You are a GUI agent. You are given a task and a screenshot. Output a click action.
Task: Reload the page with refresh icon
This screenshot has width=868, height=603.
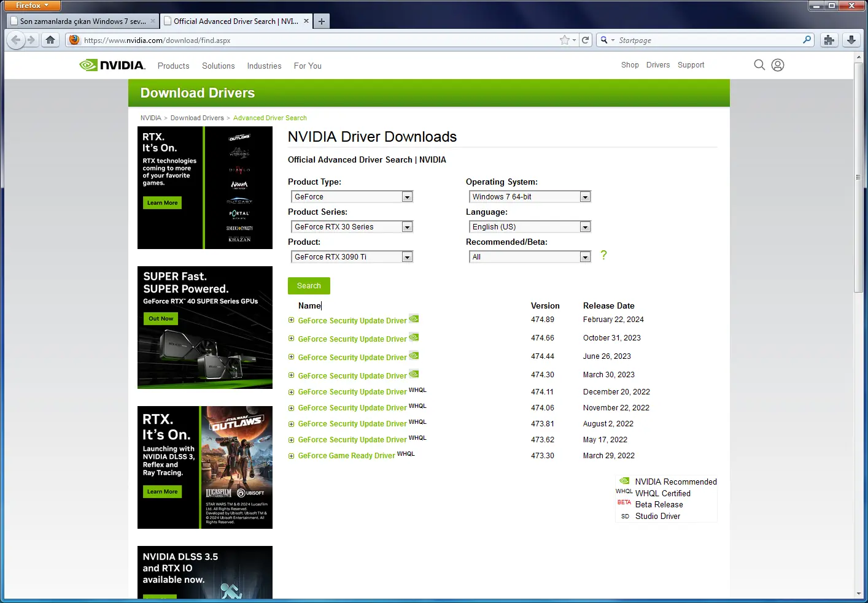tap(586, 40)
